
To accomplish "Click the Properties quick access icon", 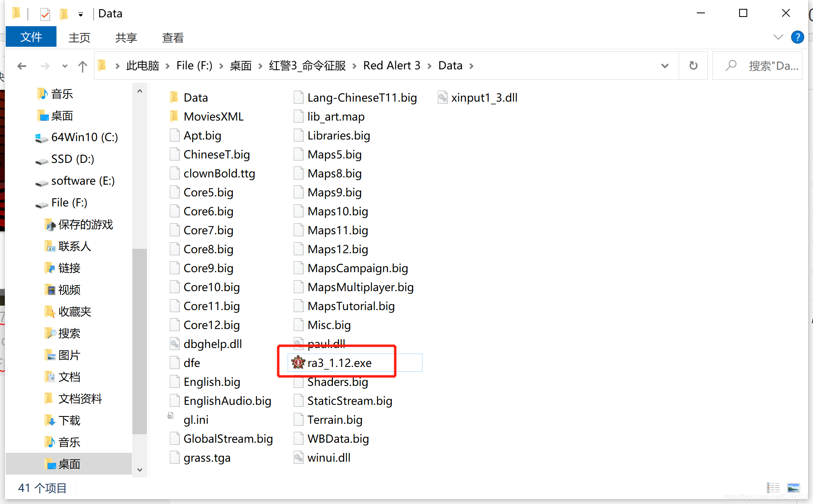I will point(45,14).
